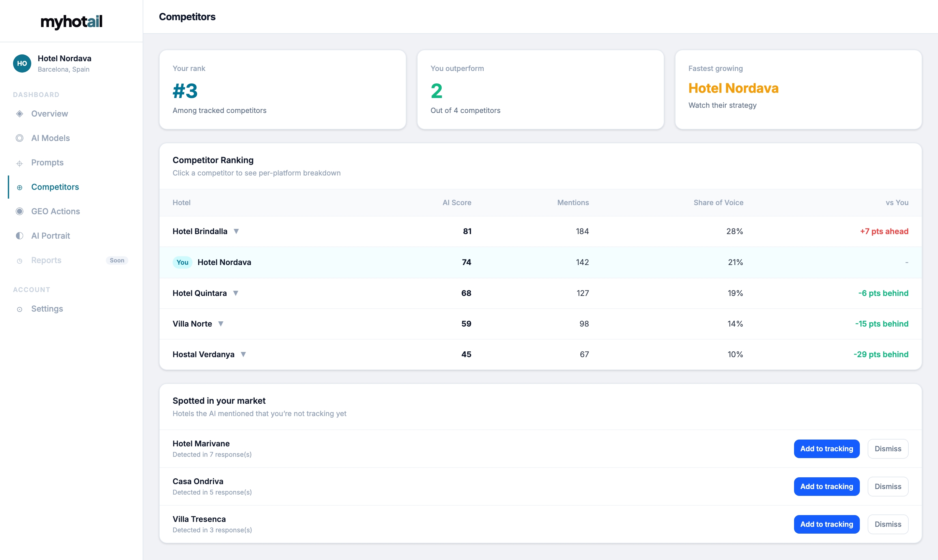Screen dimensions: 938x560
Task: Click the Competitors plus-circle icon
Action: pos(20,188)
